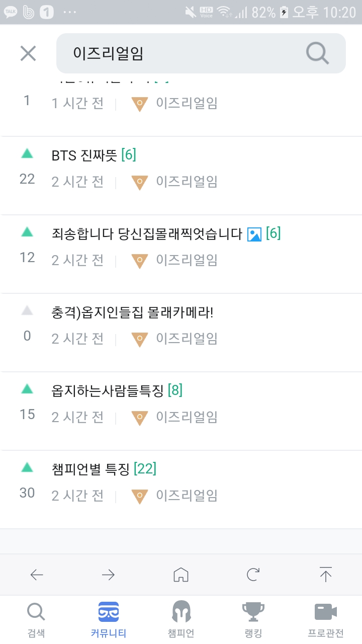Clear search with the X icon

[x=28, y=53]
